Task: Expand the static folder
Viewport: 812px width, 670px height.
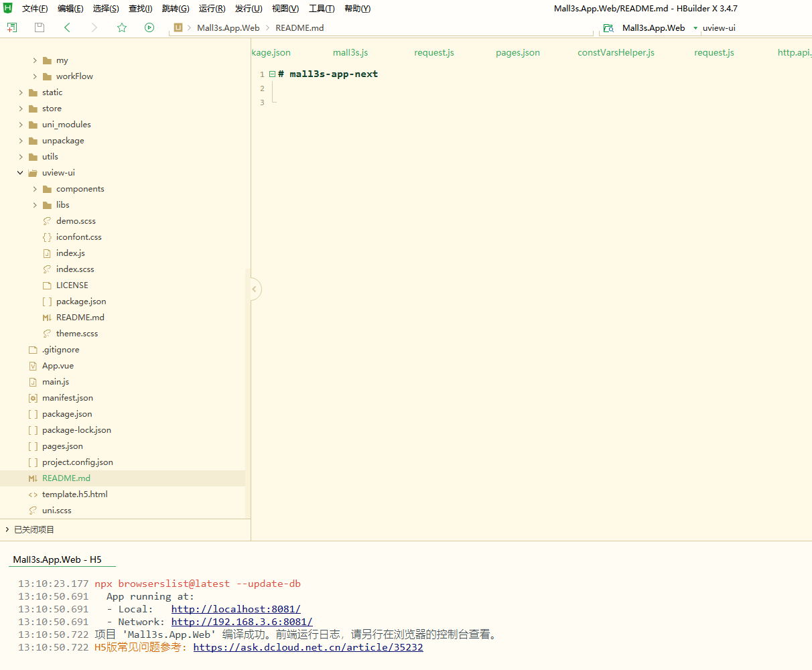Action: pos(21,92)
